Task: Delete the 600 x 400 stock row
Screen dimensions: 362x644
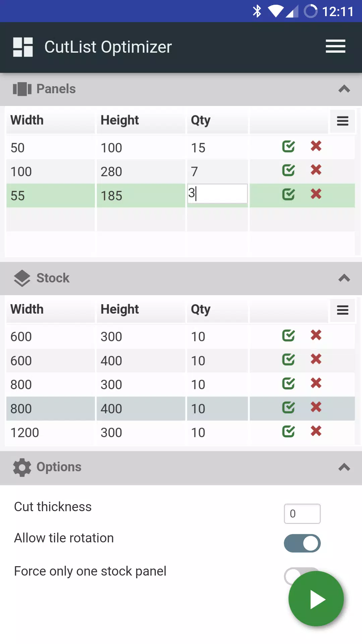Action: pyautogui.click(x=316, y=359)
